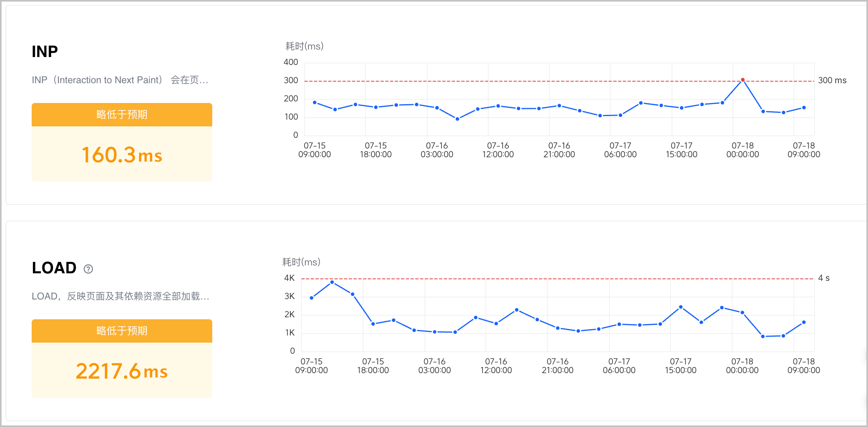This screenshot has height=427, width=868.
Task: Click the red peak point on INP chart
Action: click(743, 80)
